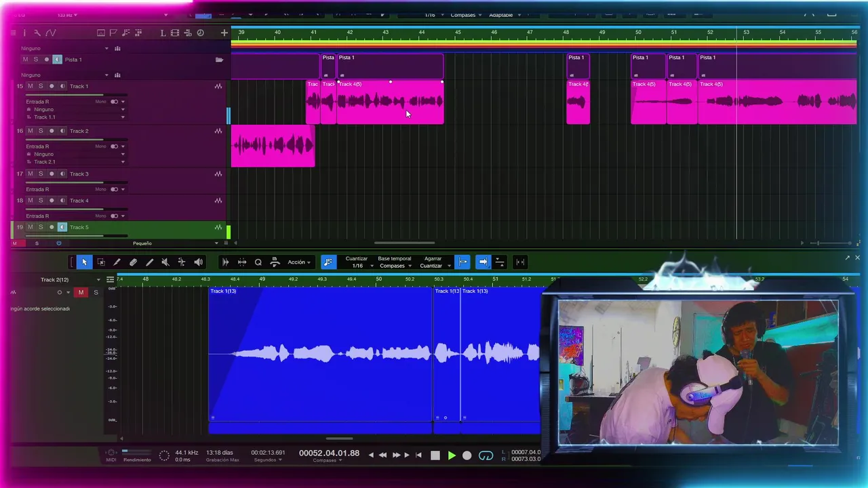Screen dimensions: 868x488
Task: Open Cuantizar 1/16 dropdown in editor
Action: point(357,262)
